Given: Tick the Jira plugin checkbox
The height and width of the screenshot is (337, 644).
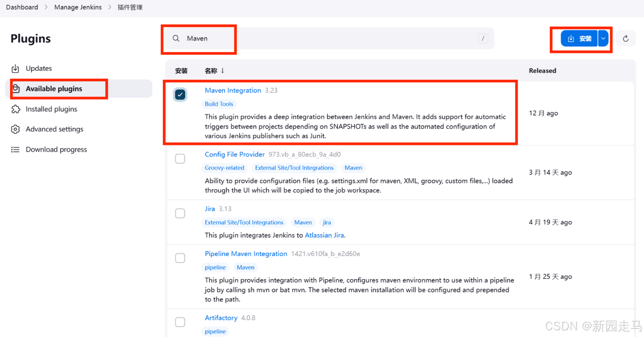Looking at the screenshot, I should [x=180, y=213].
